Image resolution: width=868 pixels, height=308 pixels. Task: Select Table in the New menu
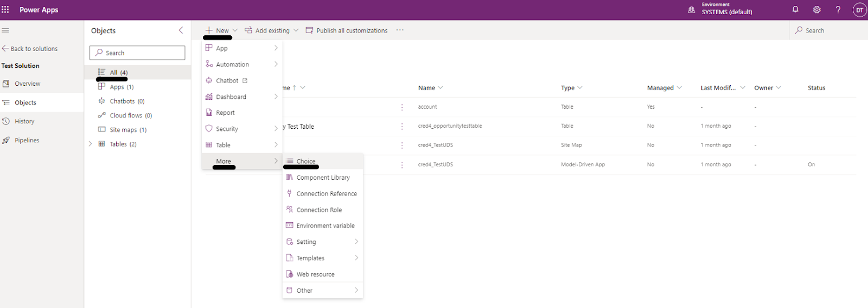coord(242,145)
